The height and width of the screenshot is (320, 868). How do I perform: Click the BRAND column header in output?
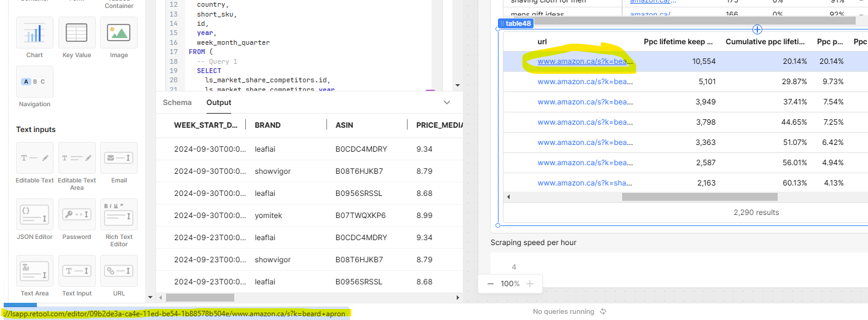click(267, 125)
